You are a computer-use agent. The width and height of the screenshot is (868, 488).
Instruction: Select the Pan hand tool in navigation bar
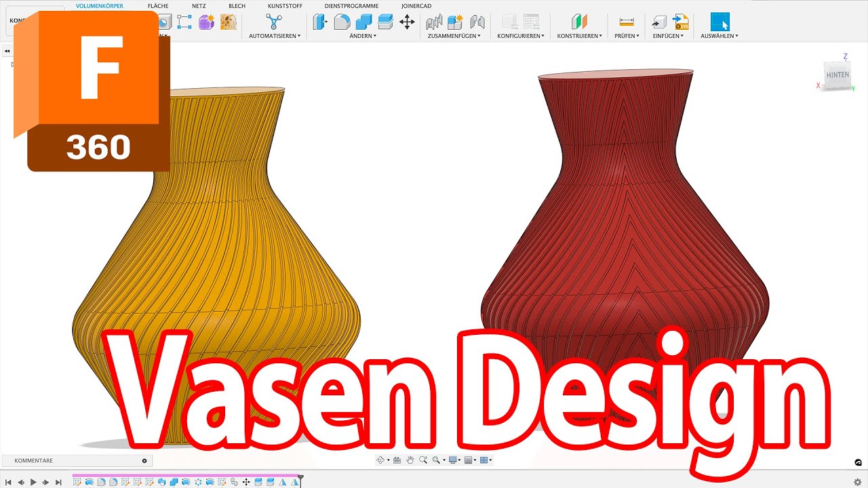click(410, 460)
